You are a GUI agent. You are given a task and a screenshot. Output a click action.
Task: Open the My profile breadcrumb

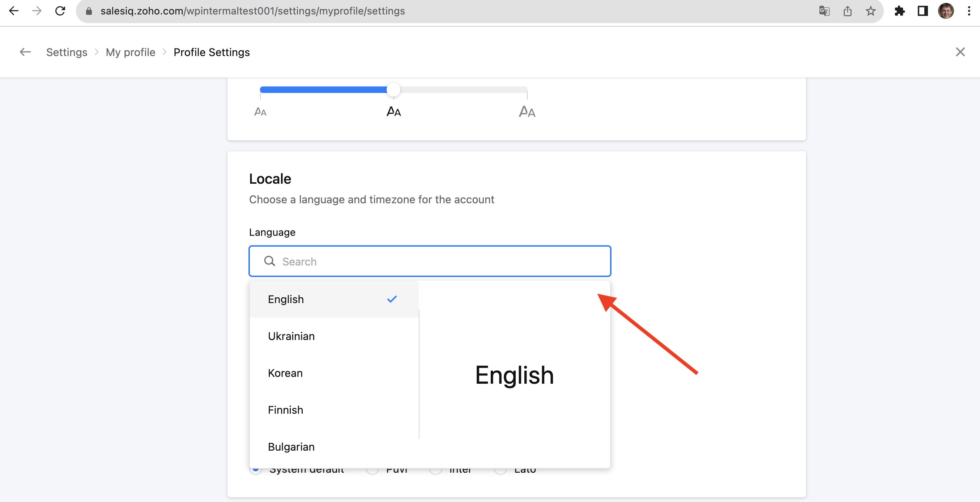(131, 52)
